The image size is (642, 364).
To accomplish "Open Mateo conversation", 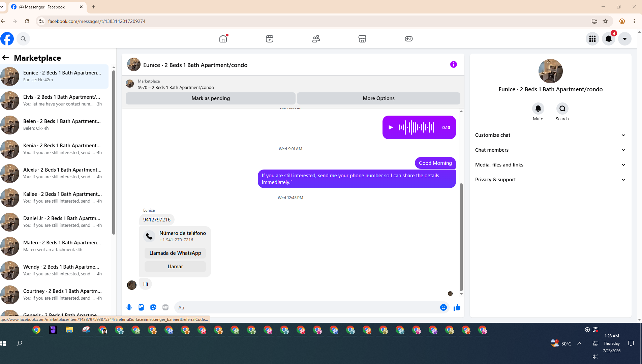I will coord(54,246).
